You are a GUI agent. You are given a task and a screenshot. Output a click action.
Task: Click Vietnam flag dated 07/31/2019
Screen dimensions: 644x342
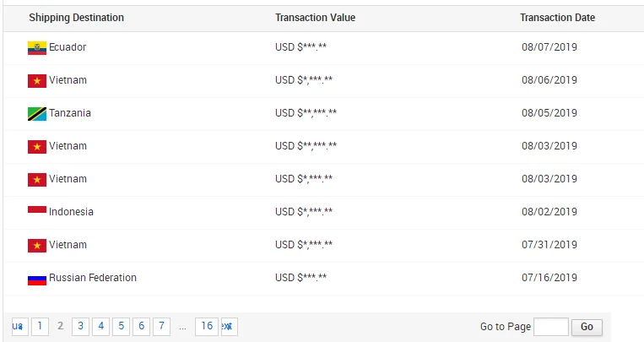(x=36, y=246)
